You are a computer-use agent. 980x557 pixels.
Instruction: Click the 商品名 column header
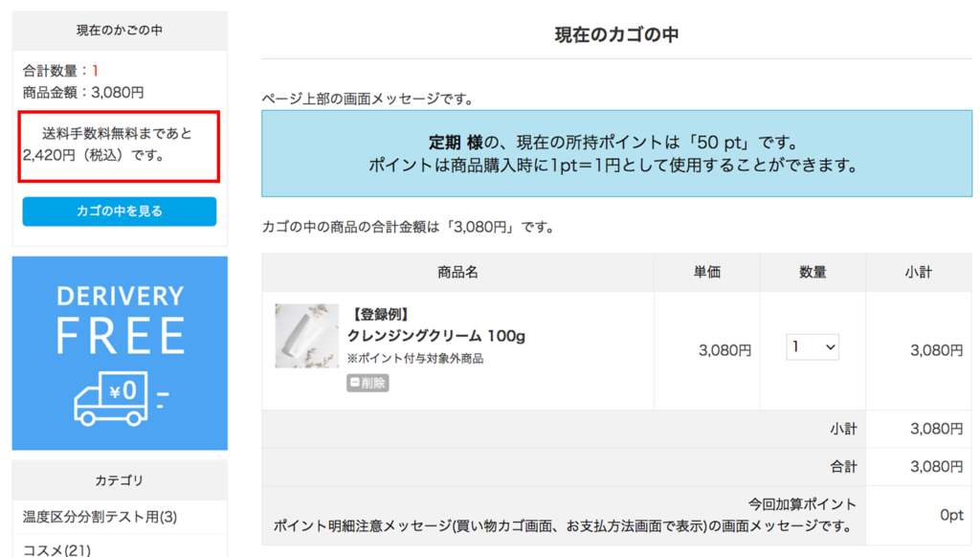tap(457, 273)
